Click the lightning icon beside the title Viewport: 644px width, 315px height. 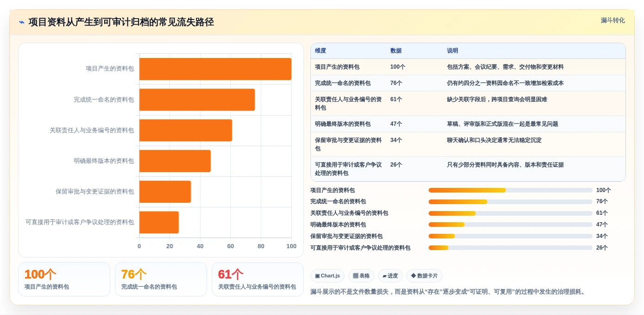(22, 22)
